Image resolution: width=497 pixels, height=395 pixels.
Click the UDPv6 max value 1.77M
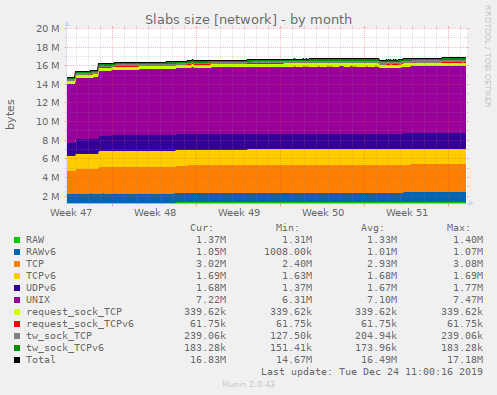click(468, 288)
